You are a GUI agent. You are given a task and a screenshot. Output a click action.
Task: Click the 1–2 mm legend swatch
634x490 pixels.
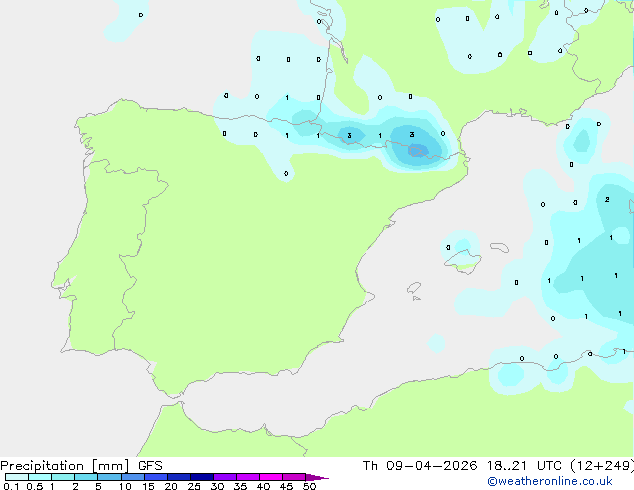63,477
